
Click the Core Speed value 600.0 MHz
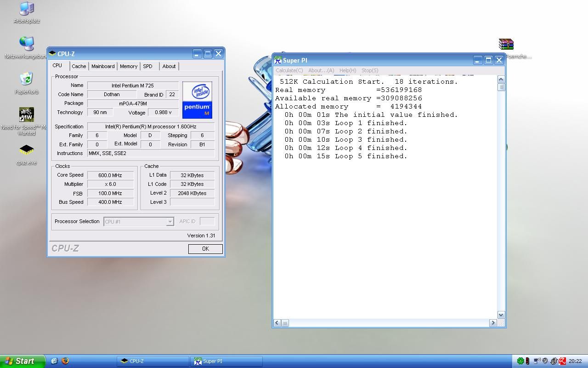110,175
